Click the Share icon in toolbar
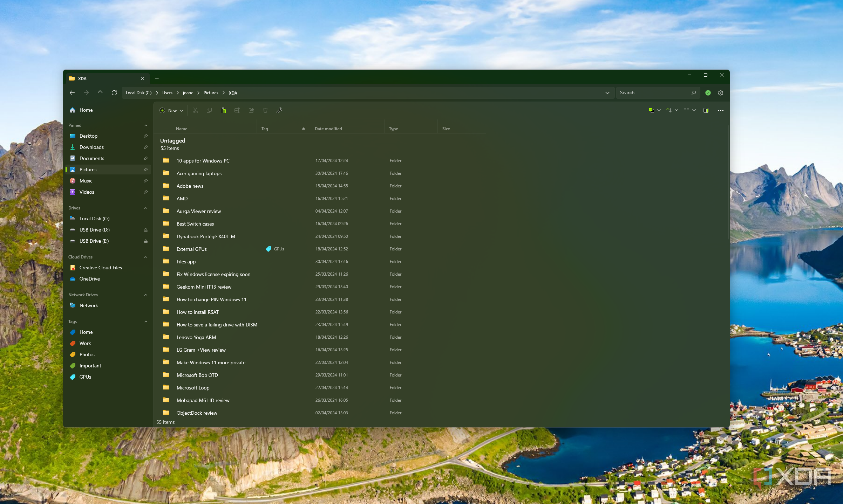 click(251, 110)
